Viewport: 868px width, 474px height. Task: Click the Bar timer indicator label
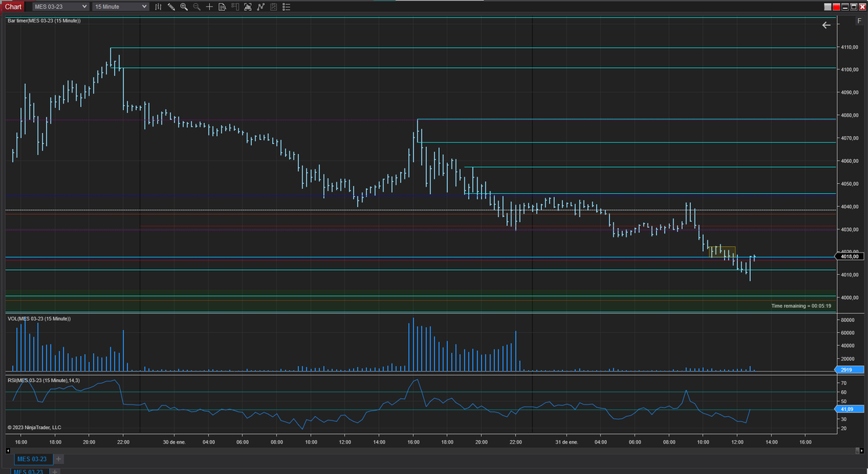point(44,20)
